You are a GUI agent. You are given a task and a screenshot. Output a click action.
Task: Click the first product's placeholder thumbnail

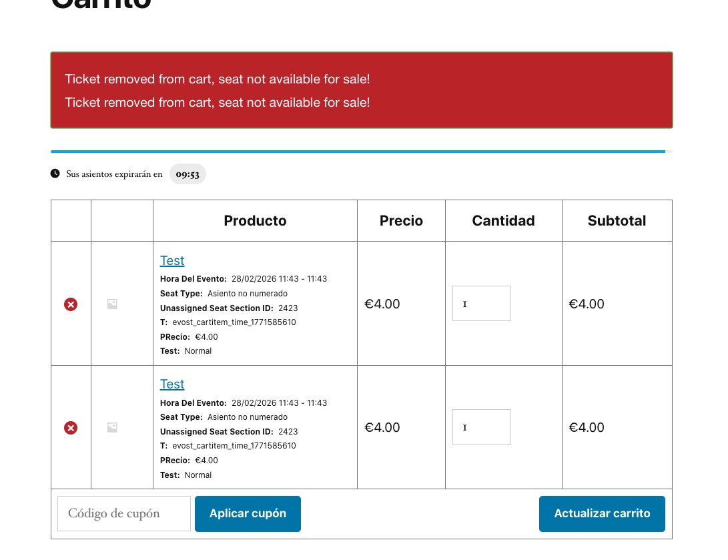tap(112, 304)
